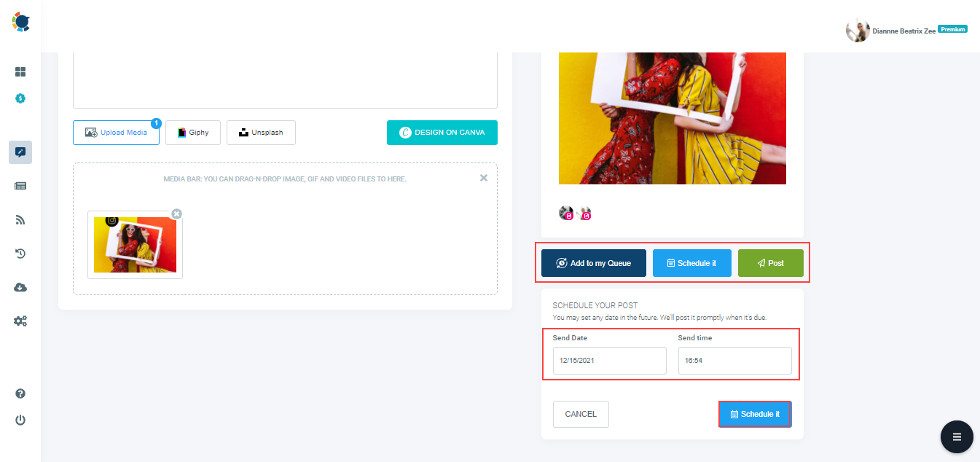Click the Send time field
The image size is (980, 462).
(x=735, y=361)
